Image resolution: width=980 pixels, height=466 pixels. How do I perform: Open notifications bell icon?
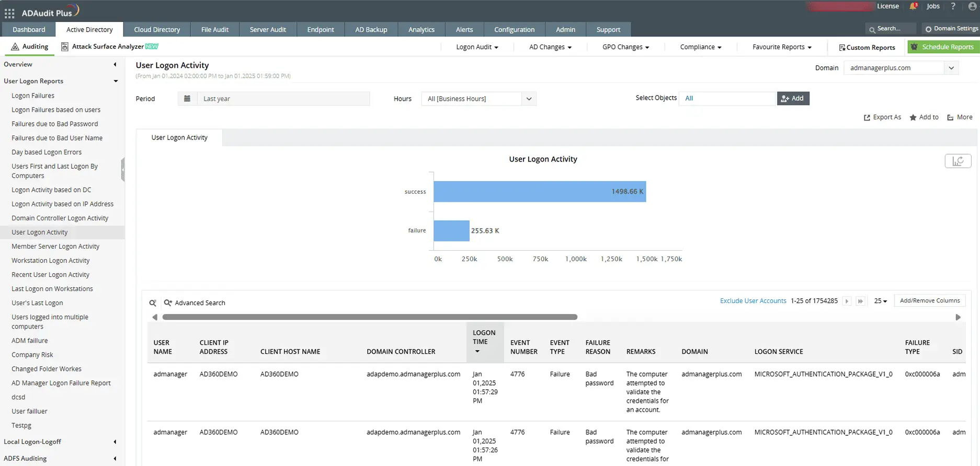point(913,6)
